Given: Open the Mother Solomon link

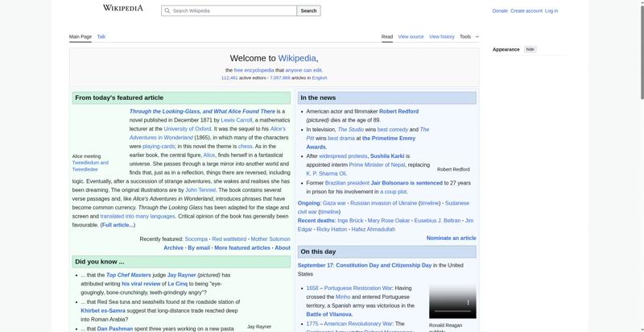Looking at the screenshot, I should pyautogui.click(x=270, y=239).
